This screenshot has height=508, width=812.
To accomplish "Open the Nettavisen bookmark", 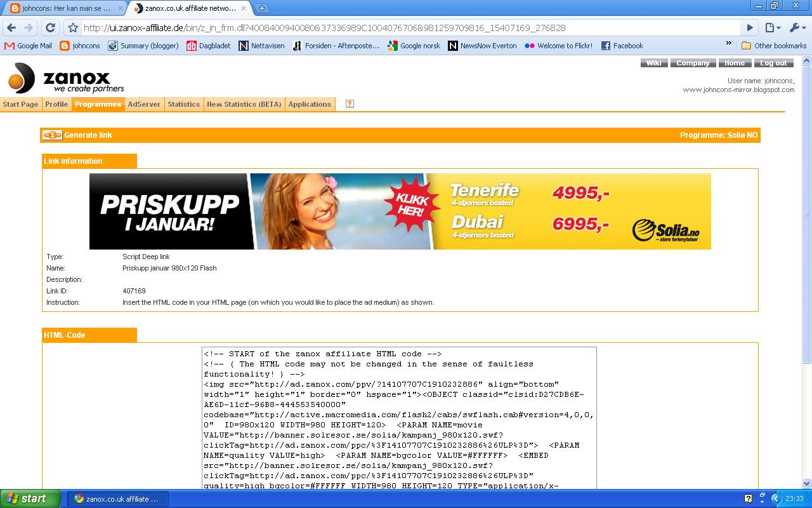I will pyautogui.click(x=261, y=46).
